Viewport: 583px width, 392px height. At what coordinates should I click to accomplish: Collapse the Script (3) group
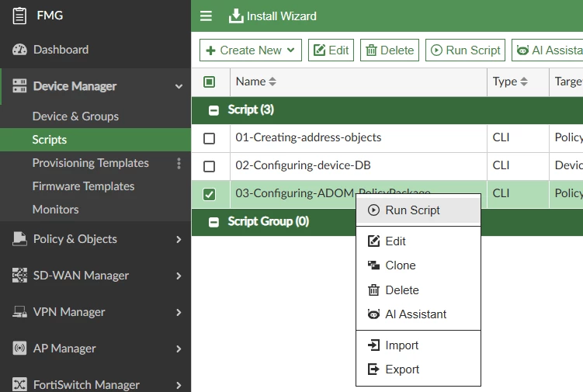pyautogui.click(x=213, y=110)
